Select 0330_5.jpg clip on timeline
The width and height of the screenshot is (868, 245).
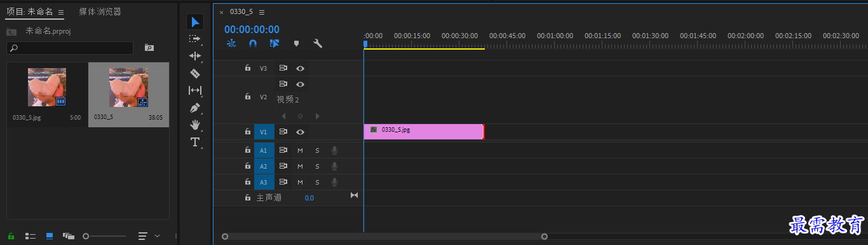pyautogui.click(x=424, y=132)
